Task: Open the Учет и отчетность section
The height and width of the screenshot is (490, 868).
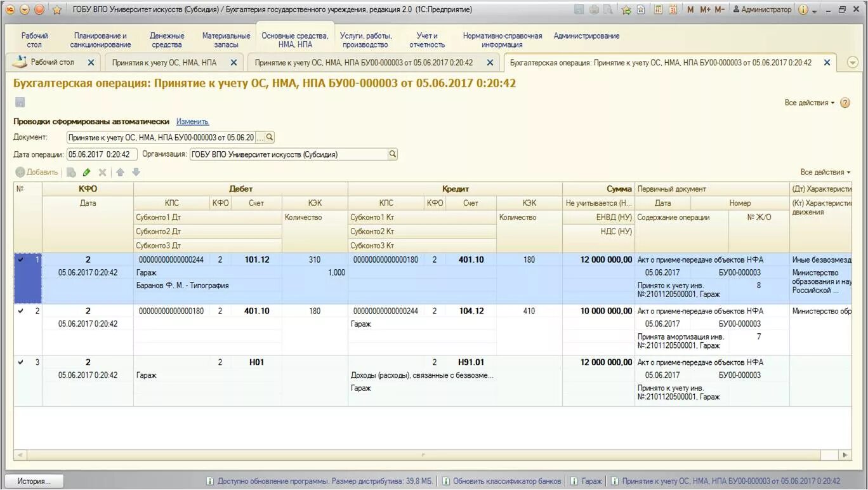Action: tap(427, 40)
